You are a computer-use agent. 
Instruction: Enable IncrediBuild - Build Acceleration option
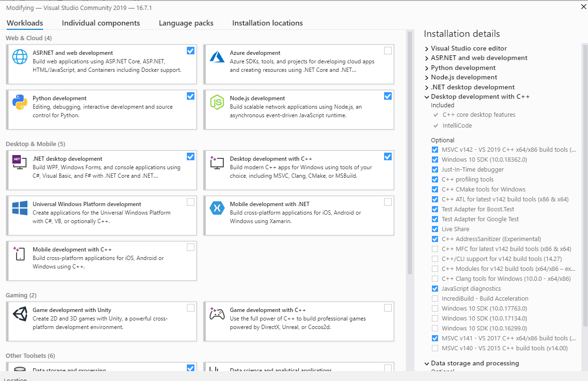pos(435,298)
